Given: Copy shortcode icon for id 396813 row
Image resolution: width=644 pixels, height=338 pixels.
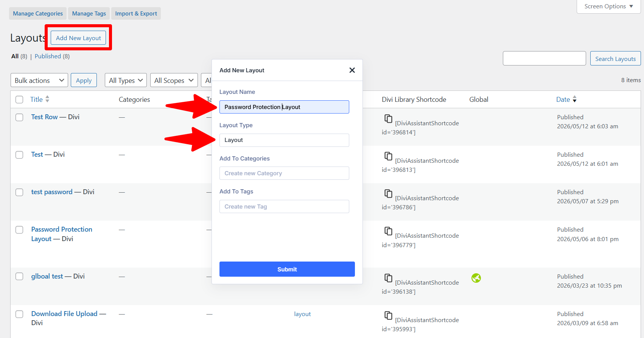Looking at the screenshot, I should click(x=388, y=156).
